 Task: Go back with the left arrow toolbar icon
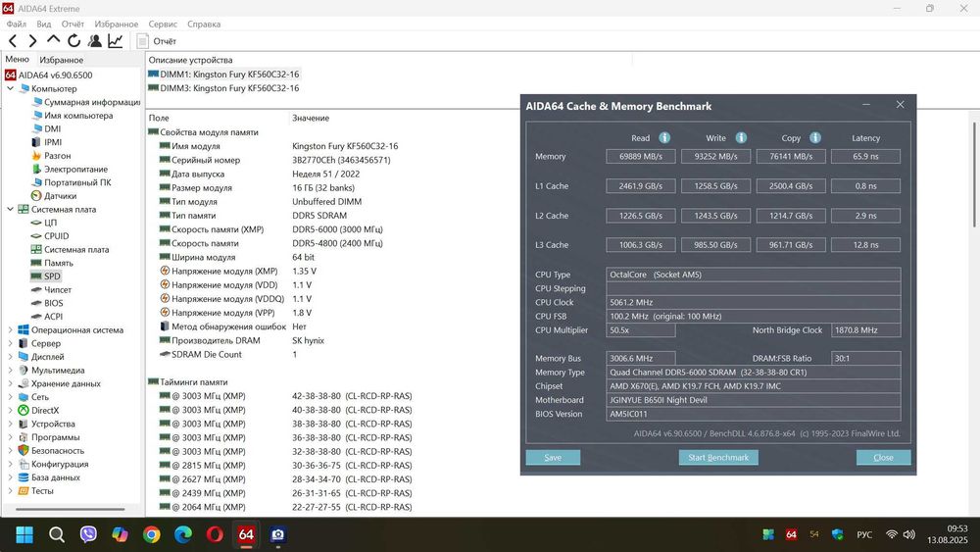coord(13,41)
